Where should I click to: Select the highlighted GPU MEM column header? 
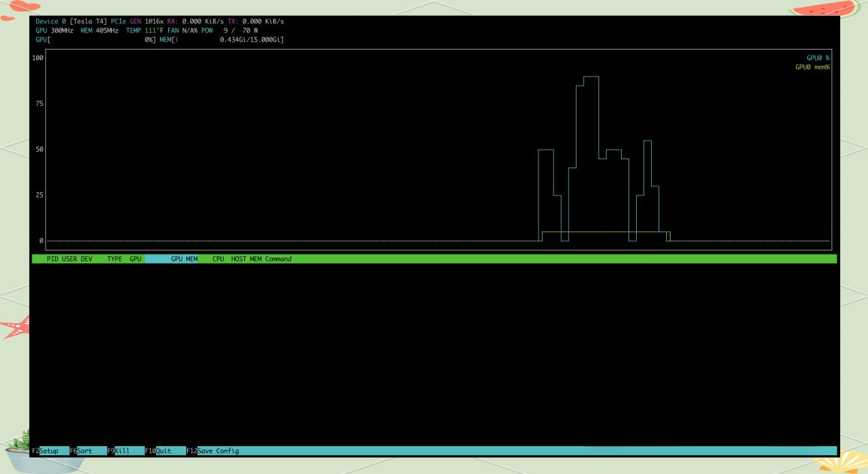pos(183,259)
